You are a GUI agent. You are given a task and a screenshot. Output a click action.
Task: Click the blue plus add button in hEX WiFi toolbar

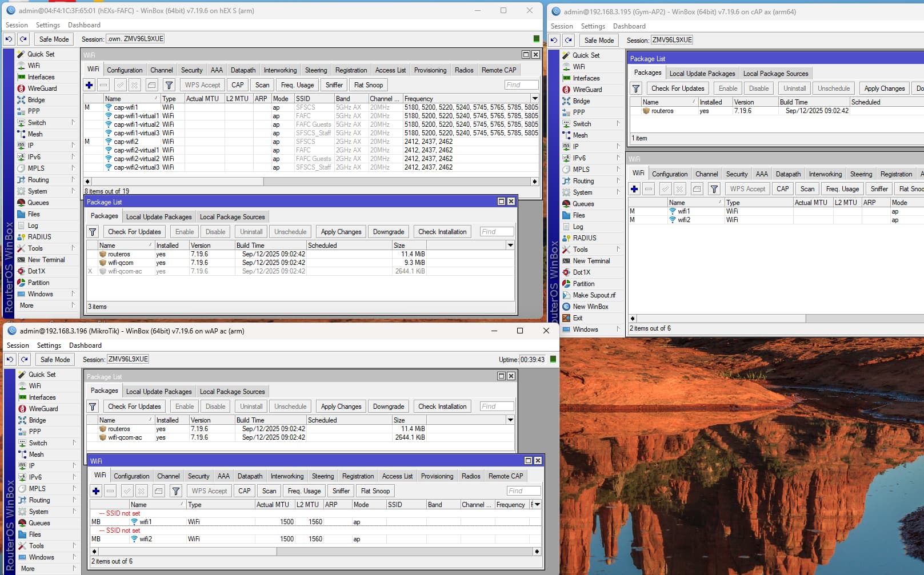click(89, 85)
